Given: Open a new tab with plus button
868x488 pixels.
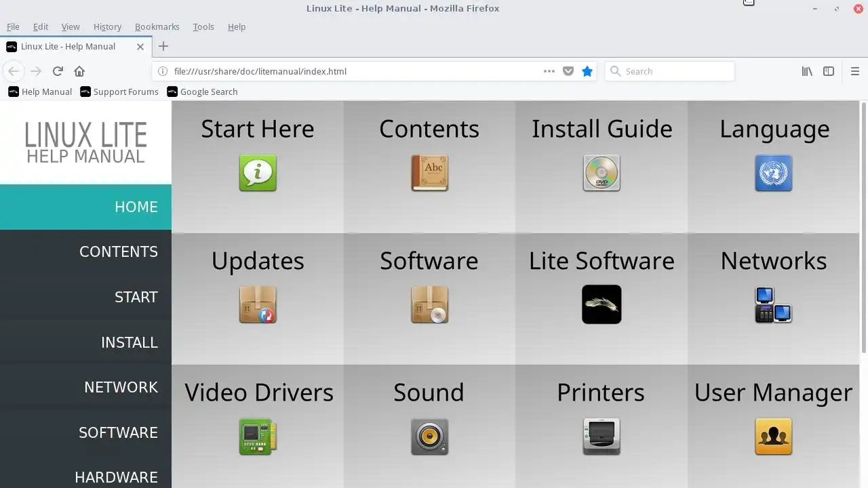Looking at the screenshot, I should 163,46.
